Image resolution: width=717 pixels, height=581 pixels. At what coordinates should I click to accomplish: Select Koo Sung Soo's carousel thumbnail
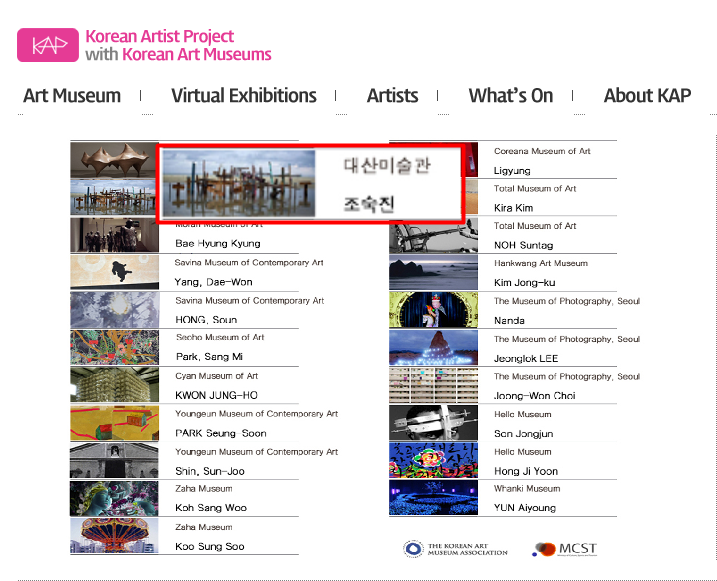point(114,536)
